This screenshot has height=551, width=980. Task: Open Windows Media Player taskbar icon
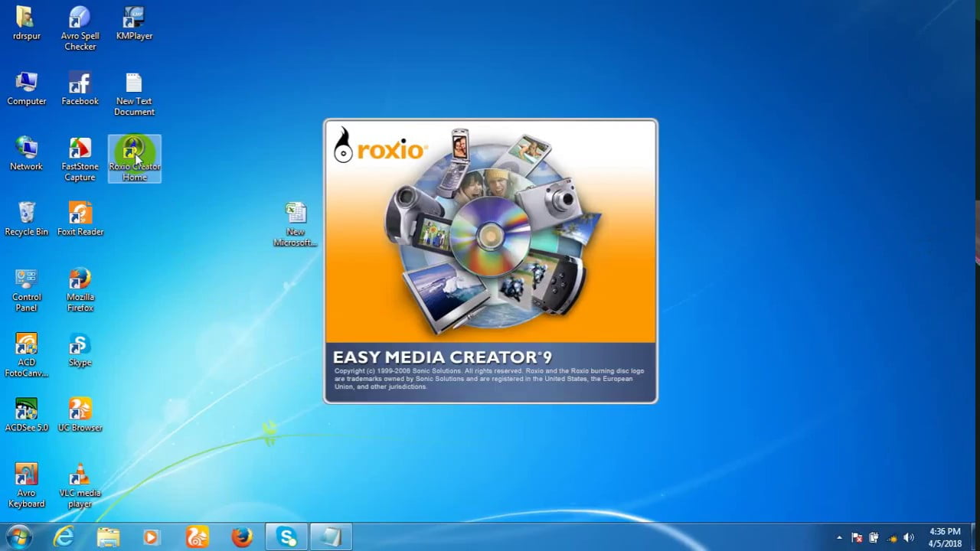tap(151, 537)
